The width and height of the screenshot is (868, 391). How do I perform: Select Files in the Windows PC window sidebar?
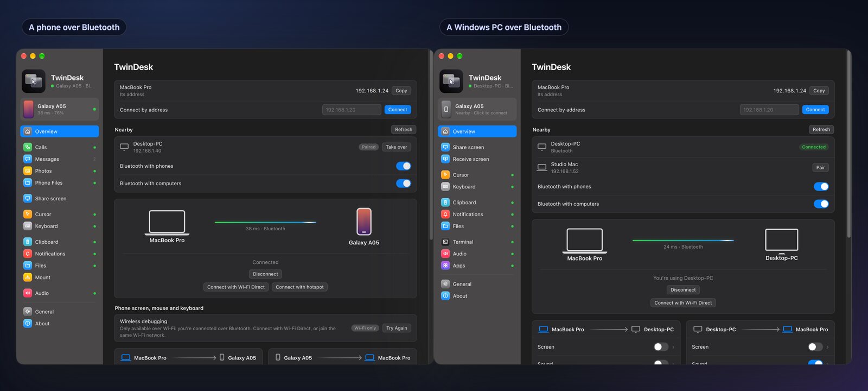477,226
